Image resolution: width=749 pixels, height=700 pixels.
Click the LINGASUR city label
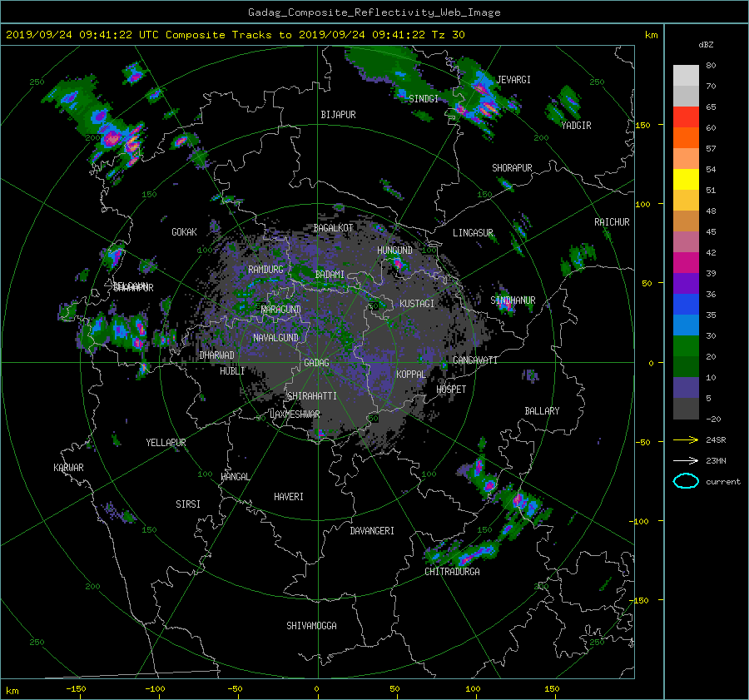(473, 233)
